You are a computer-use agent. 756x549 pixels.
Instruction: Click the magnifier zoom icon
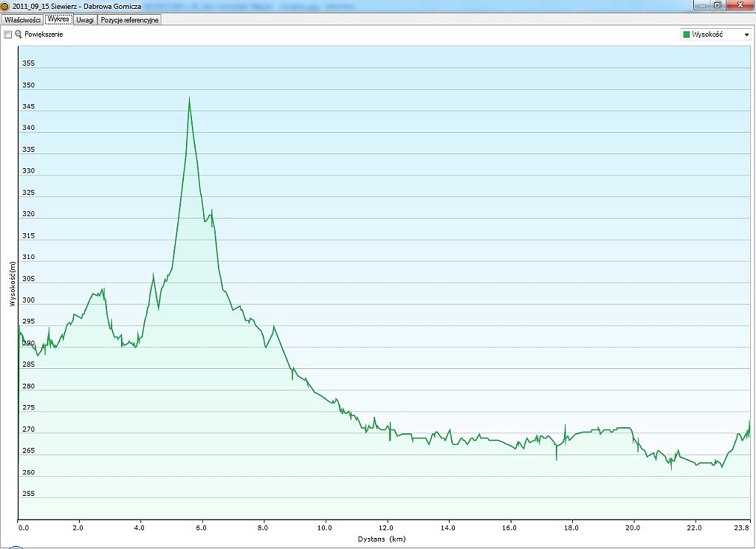point(18,35)
